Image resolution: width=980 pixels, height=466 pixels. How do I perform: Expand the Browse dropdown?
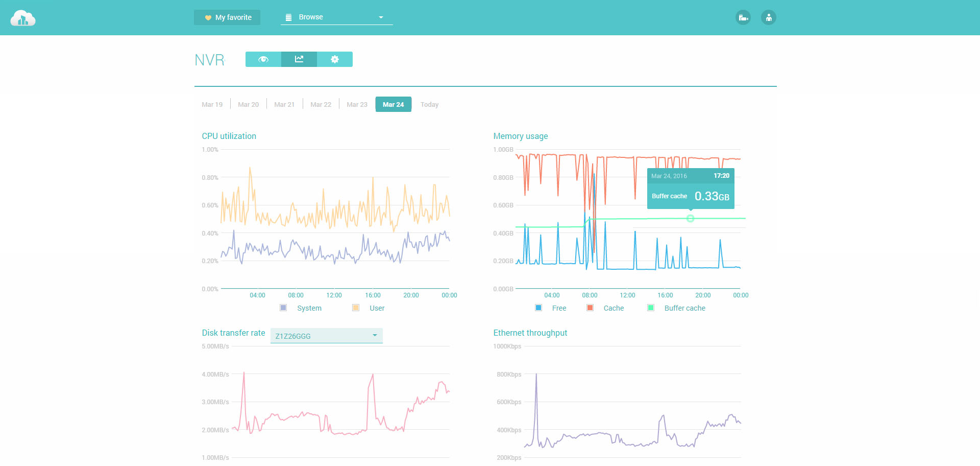pyautogui.click(x=337, y=17)
